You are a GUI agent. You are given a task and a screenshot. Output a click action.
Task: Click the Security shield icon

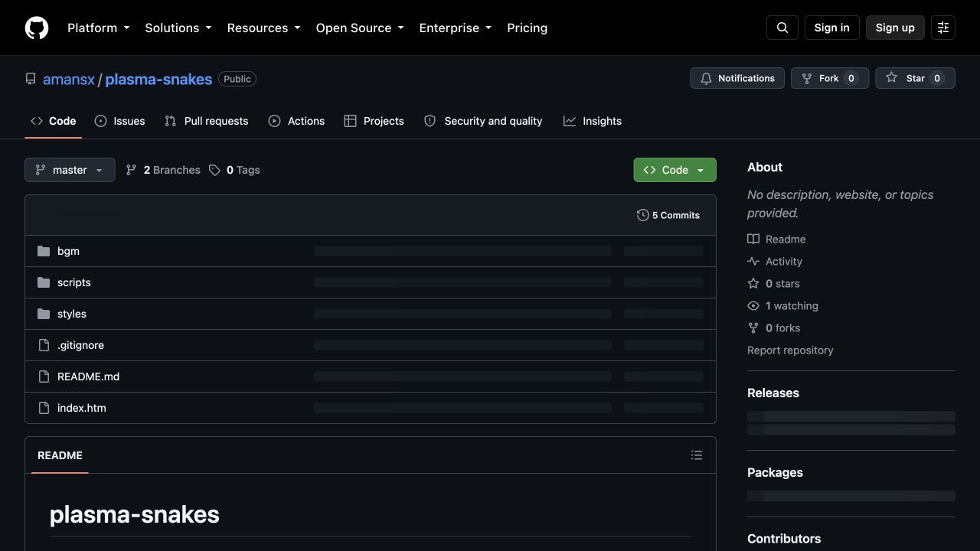tap(430, 121)
